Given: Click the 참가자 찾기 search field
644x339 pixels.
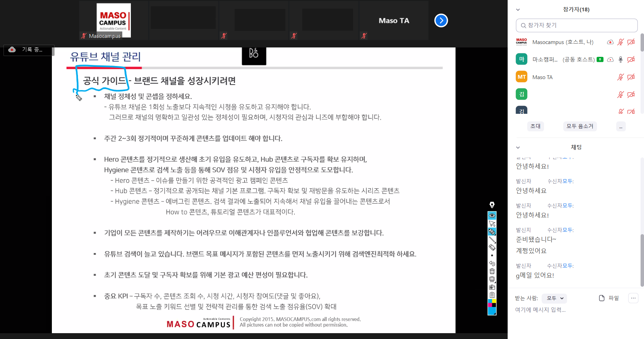Looking at the screenshot, I should 576,25.
